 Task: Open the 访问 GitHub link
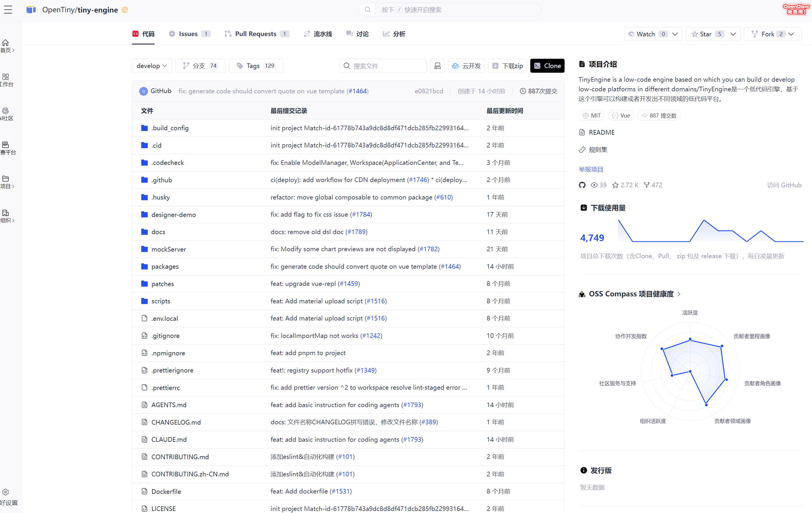tap(784, 185)
